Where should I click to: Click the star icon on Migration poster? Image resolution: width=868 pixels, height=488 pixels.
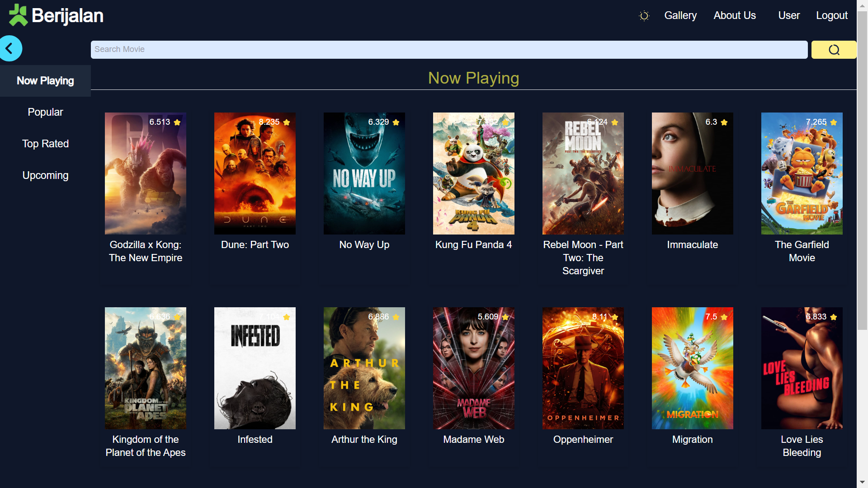point(724,317)
